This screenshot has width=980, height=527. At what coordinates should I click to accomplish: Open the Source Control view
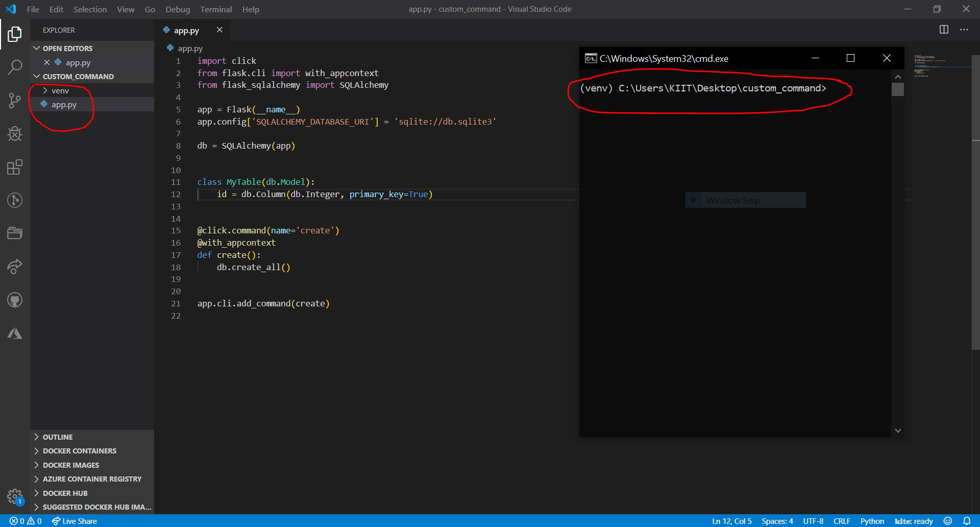pos(15,101)
